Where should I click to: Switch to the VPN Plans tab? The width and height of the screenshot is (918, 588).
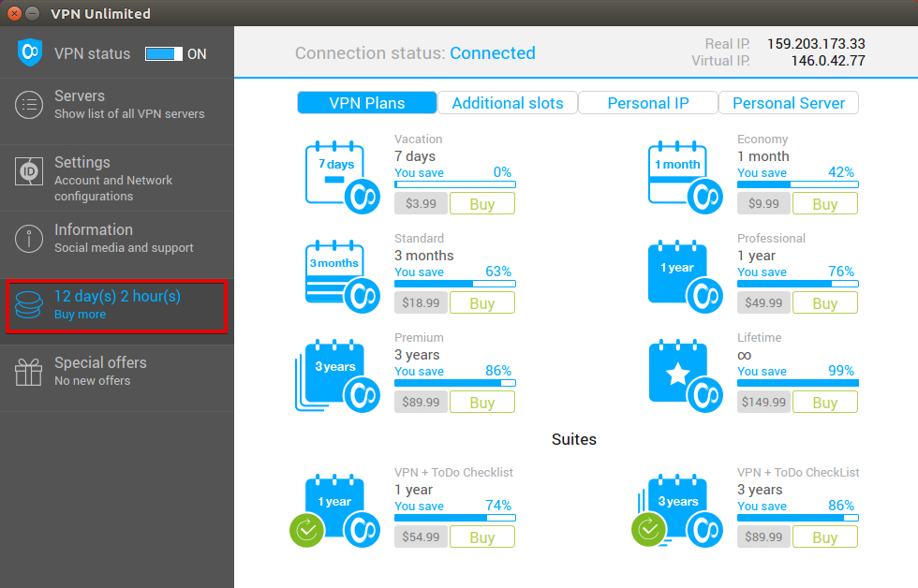(x=367, y=103)
